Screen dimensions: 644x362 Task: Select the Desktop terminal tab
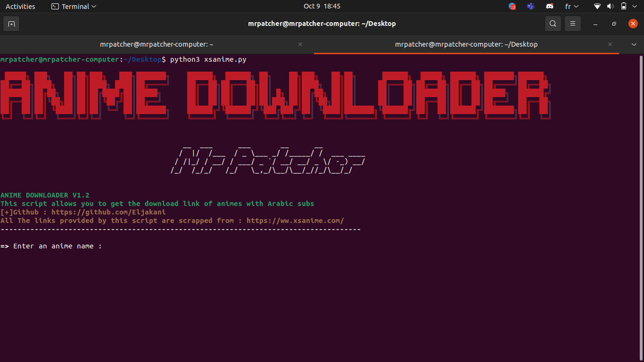coord(466,44)
